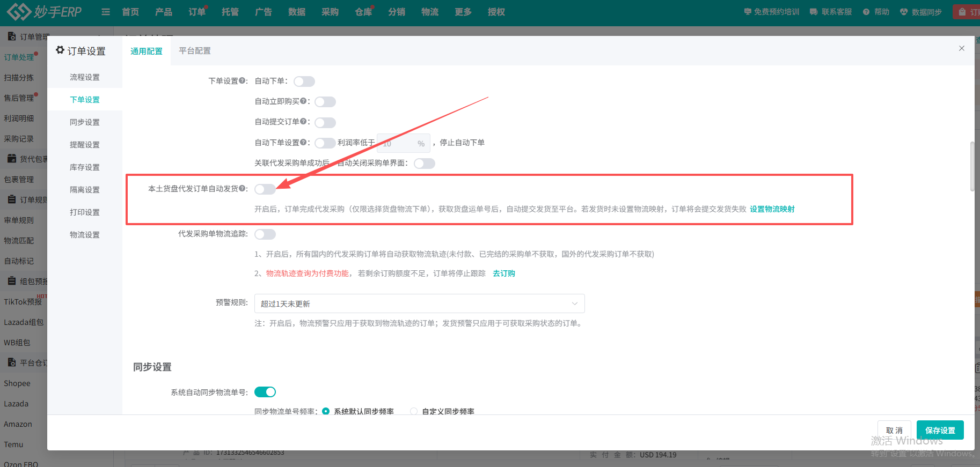This screenshot has width=980, height=467.
Task: Open 订单处理 in the left sidebar
Action: coord(19,57)
